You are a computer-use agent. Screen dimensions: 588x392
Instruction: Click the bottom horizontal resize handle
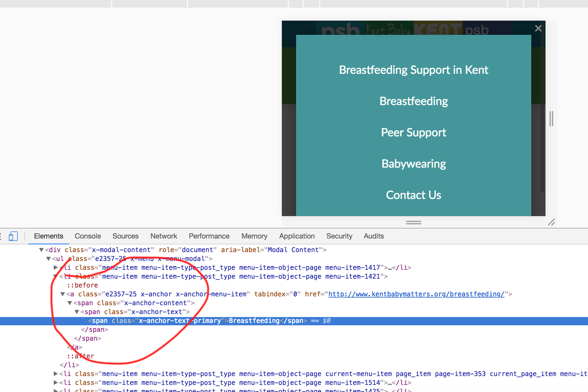pos(413,223)
